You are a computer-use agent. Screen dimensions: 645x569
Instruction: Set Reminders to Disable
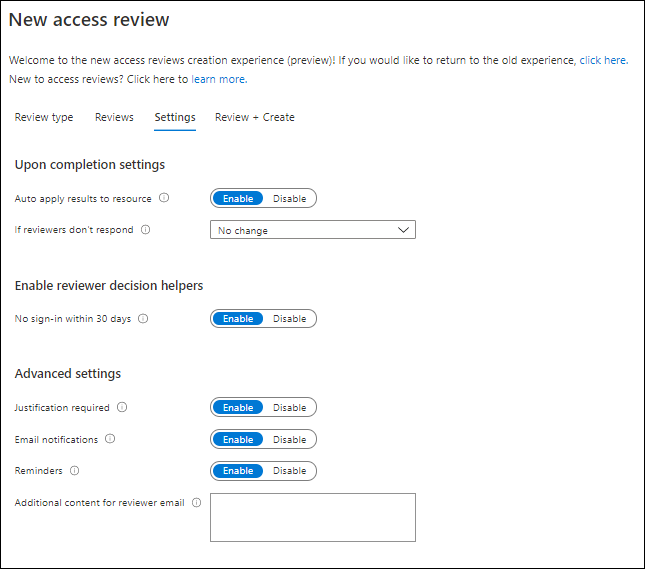coord(290,471)
